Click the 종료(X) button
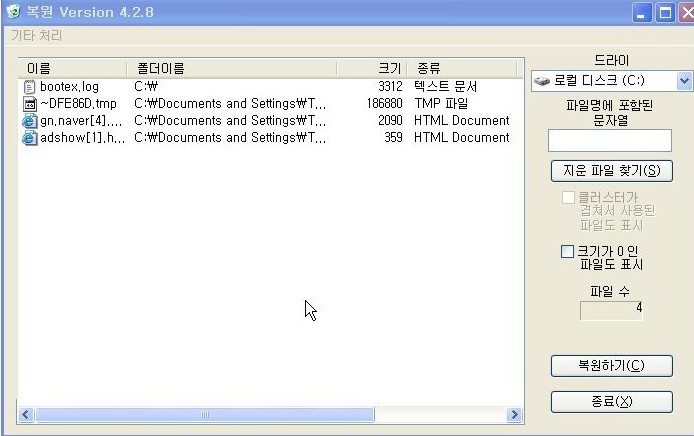The image size is (694, 436). tap(612, 402)
